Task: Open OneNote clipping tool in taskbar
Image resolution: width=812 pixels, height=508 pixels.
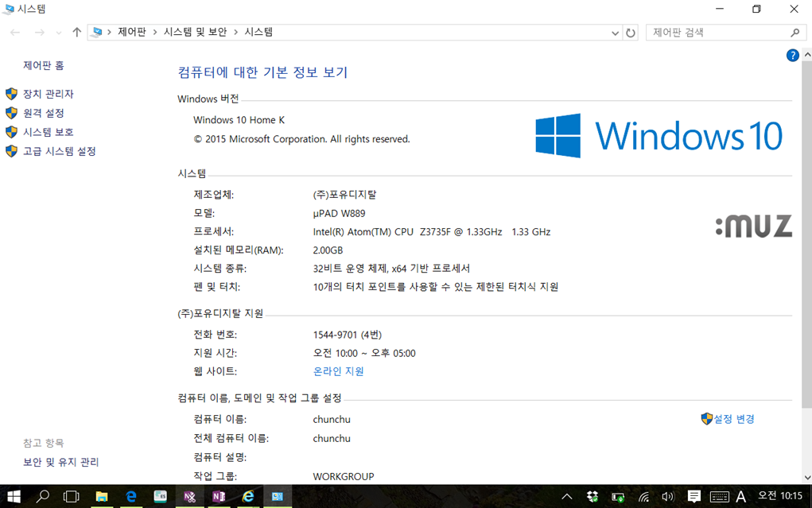Action: [x=189, y=497]
